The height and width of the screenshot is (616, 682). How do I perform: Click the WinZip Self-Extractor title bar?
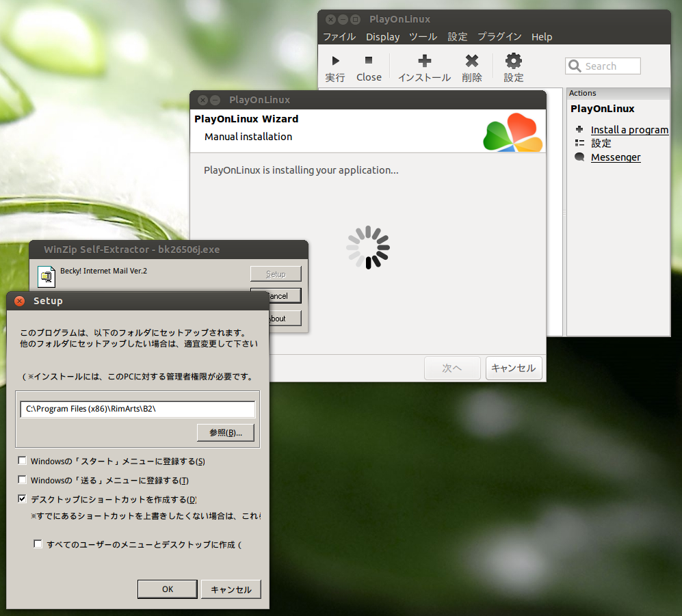point(169,250)
